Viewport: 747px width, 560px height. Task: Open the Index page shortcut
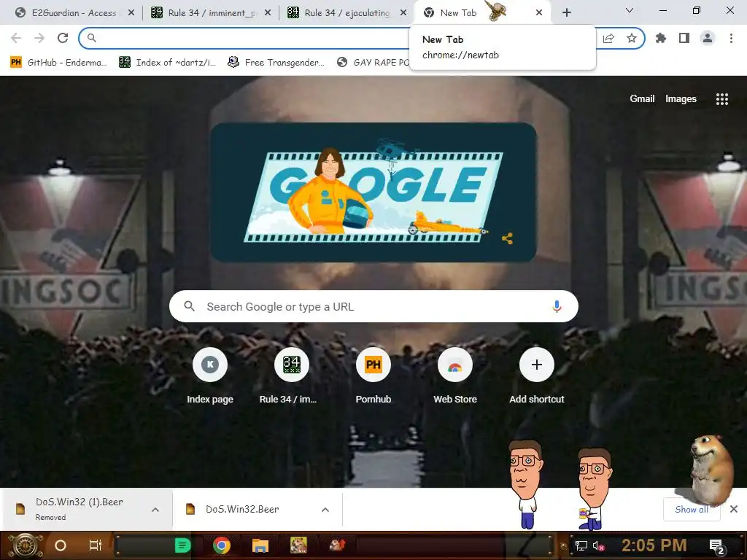coord(210,376)
